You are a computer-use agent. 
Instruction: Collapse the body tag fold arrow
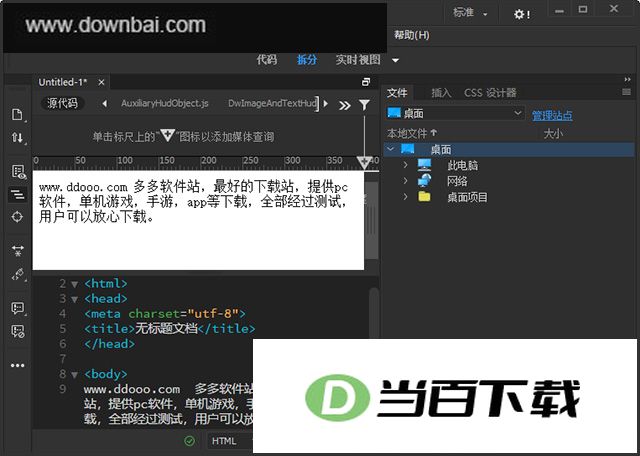[75, 375]
